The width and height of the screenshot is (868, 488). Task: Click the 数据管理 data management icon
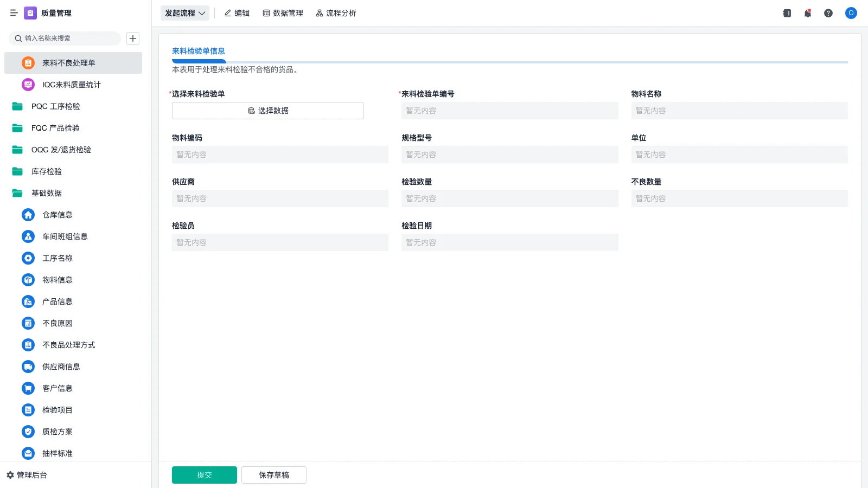tap(266, 13)
